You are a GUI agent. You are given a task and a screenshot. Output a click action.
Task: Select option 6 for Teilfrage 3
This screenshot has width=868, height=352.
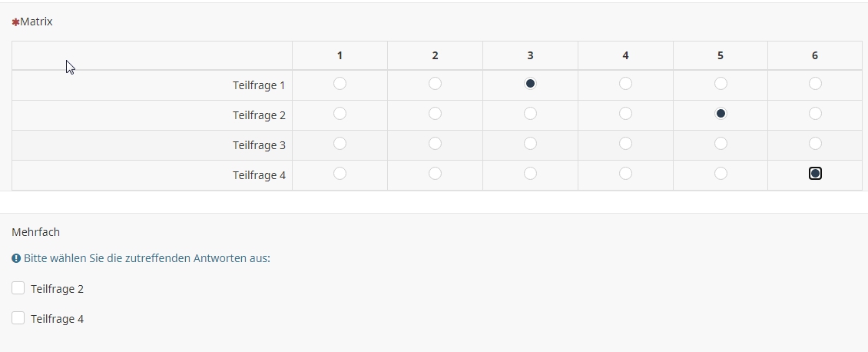(x=815, y=144)
